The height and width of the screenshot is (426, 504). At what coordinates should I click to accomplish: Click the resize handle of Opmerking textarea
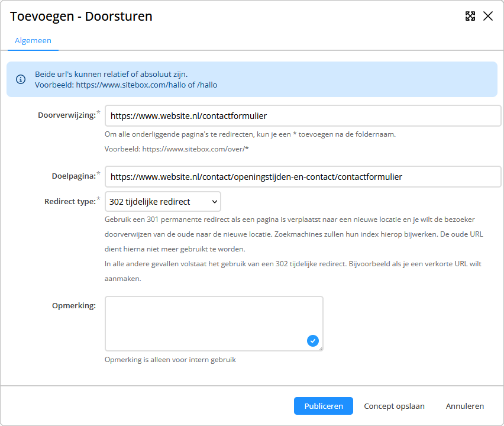(321, 348)
